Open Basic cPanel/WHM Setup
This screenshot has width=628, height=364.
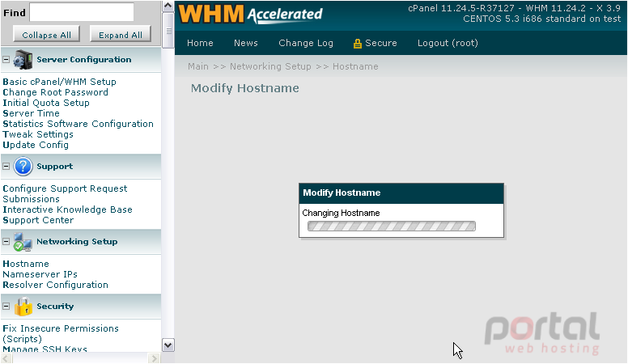coord(59,82)
